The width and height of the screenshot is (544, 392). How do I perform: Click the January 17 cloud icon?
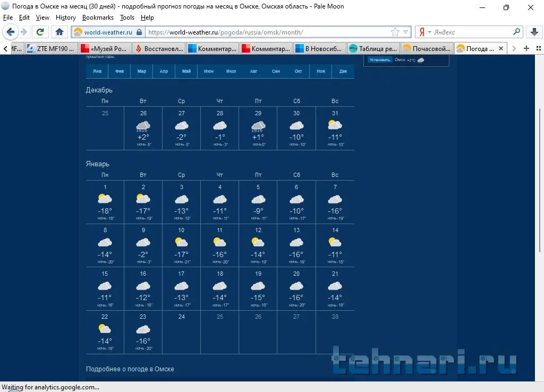pyautogui.click(x=182, y=286)
